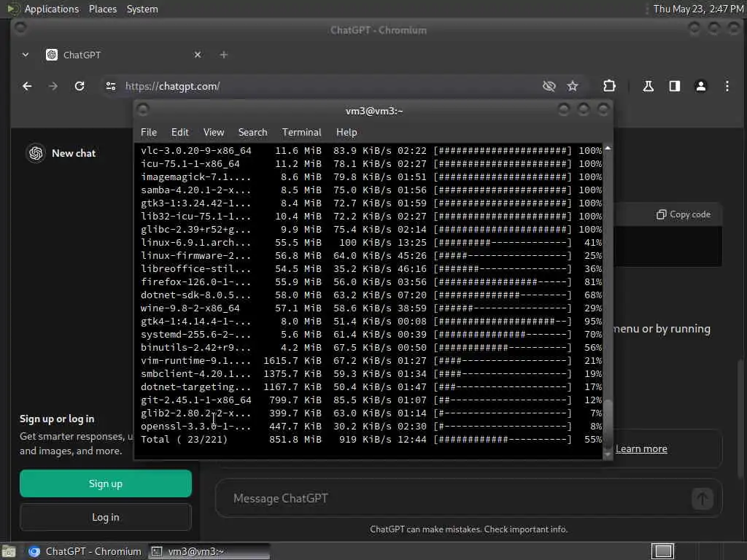Open the Chromium window menu button
This screenshot has height=560, width=747.
(20, 28)
